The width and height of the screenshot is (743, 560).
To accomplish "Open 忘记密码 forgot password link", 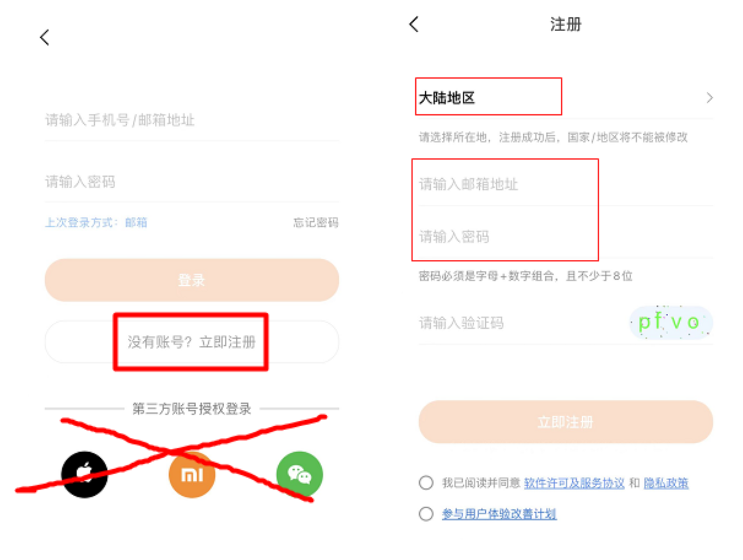I will coord(315,223).
